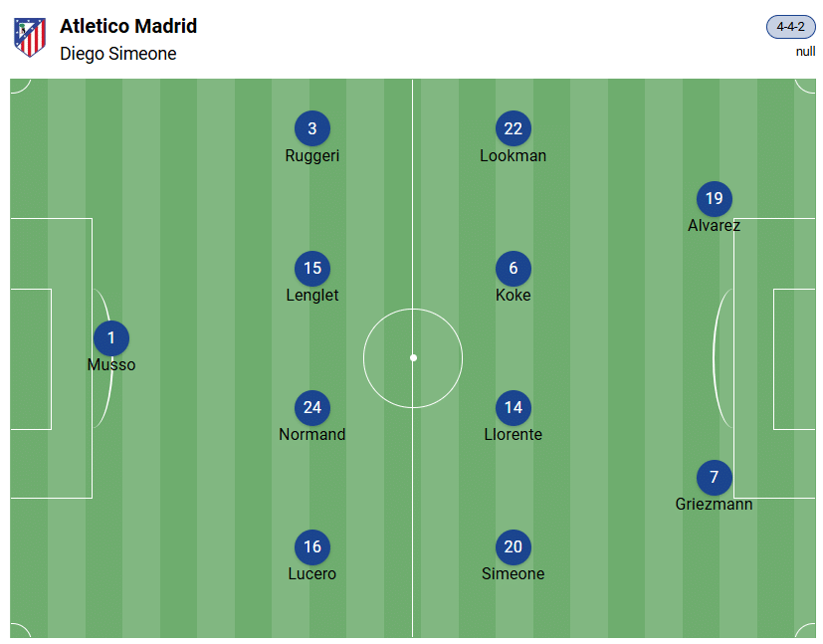This screenshot has width=823, height=644.
Task: Open the Atletico Madrid team name
Action: tap(128, 26)
